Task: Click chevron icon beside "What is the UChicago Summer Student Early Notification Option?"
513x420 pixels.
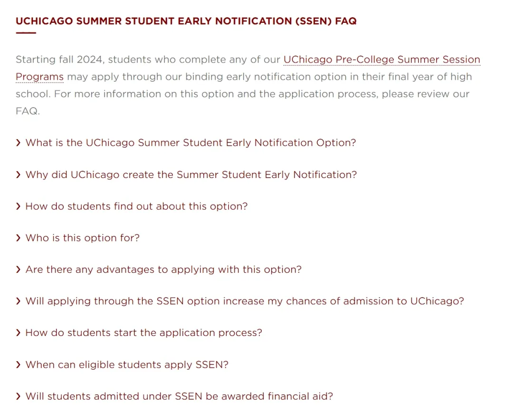Action: click(x=18, y=143)
